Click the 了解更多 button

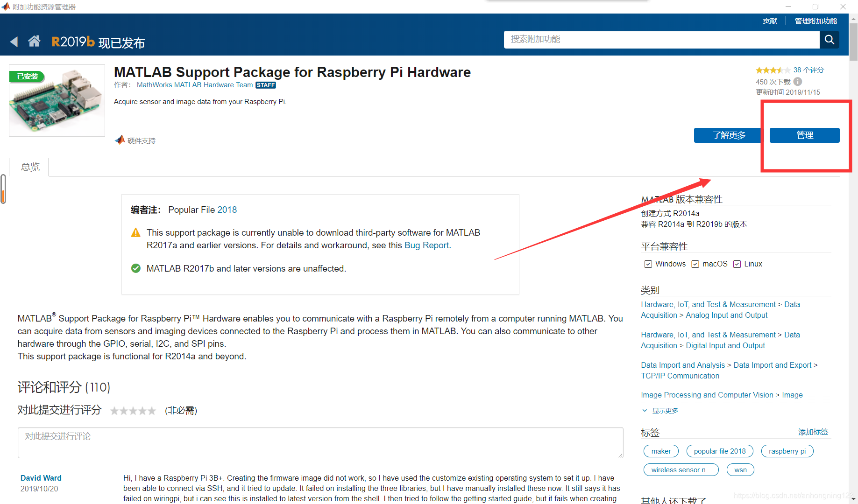(x=729, y=135)
